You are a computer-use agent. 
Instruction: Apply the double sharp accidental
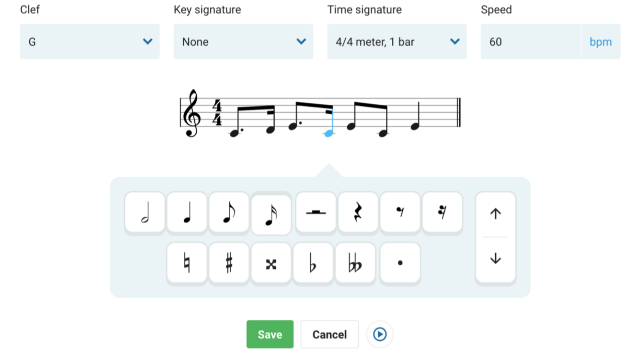271,263
